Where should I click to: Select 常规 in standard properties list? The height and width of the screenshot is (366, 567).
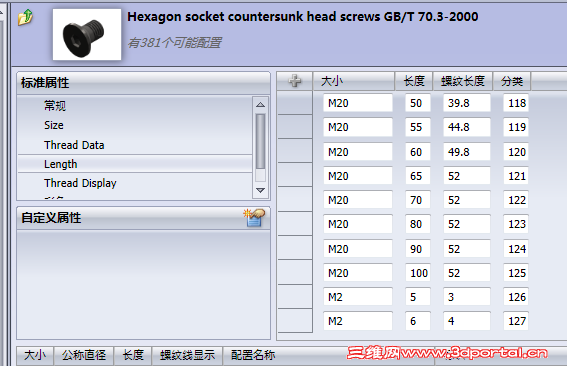(x=55, y=106)
